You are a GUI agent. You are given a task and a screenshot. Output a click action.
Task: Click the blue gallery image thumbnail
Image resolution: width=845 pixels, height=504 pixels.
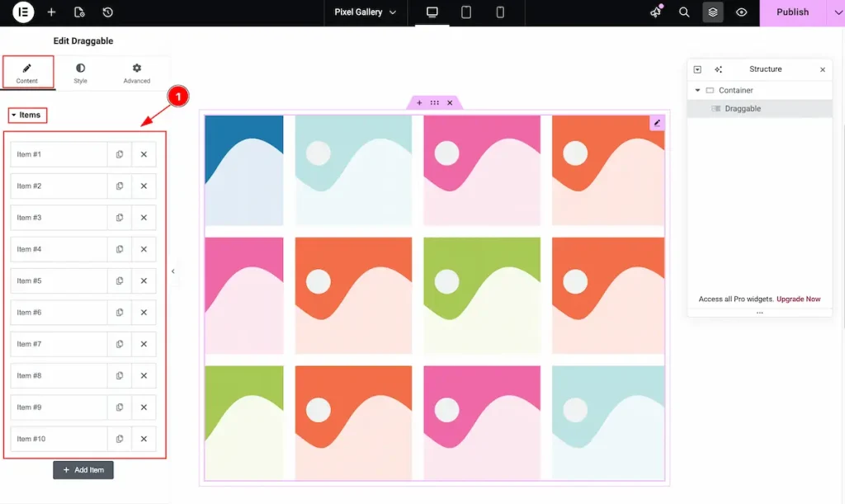tap(243, 170)
